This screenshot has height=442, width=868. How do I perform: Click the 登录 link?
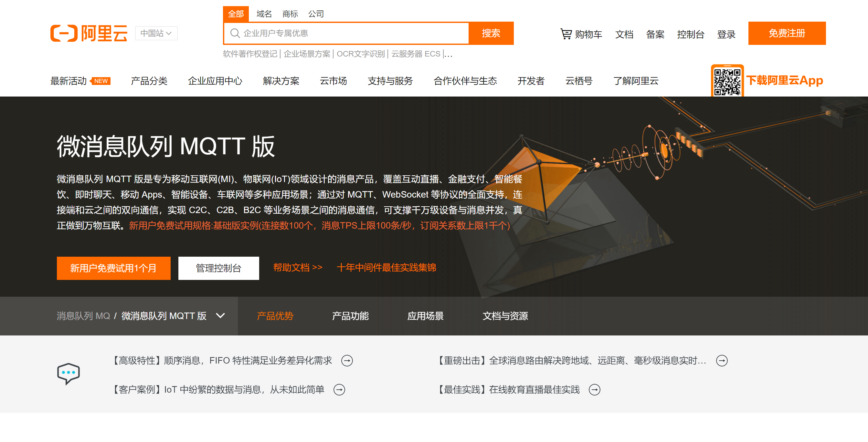[726, 34]
